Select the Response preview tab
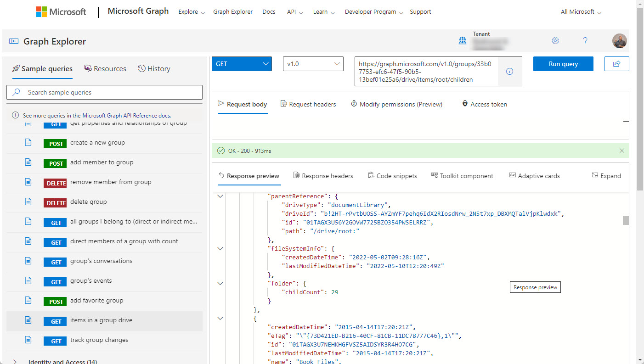 249,176
